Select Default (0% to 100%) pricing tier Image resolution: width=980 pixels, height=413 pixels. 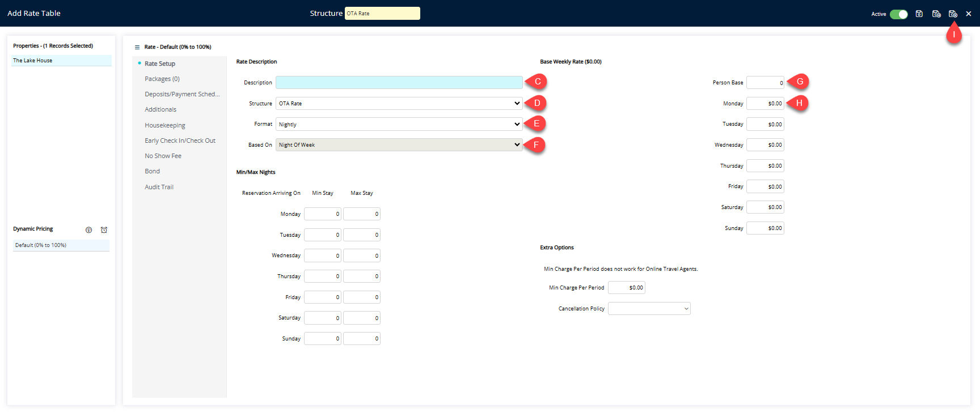point(61,245)
